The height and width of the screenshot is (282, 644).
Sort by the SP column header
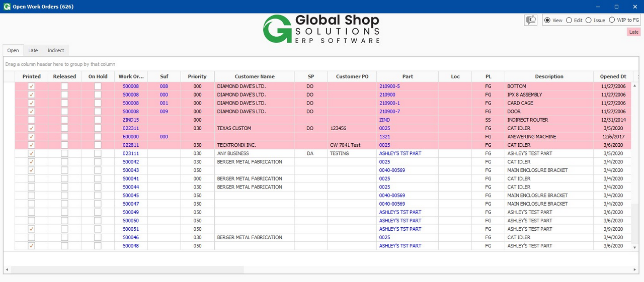311,76
